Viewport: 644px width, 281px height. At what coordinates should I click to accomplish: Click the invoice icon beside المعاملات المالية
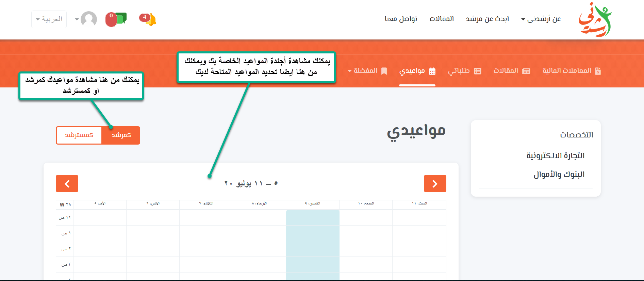coord(598,71)
